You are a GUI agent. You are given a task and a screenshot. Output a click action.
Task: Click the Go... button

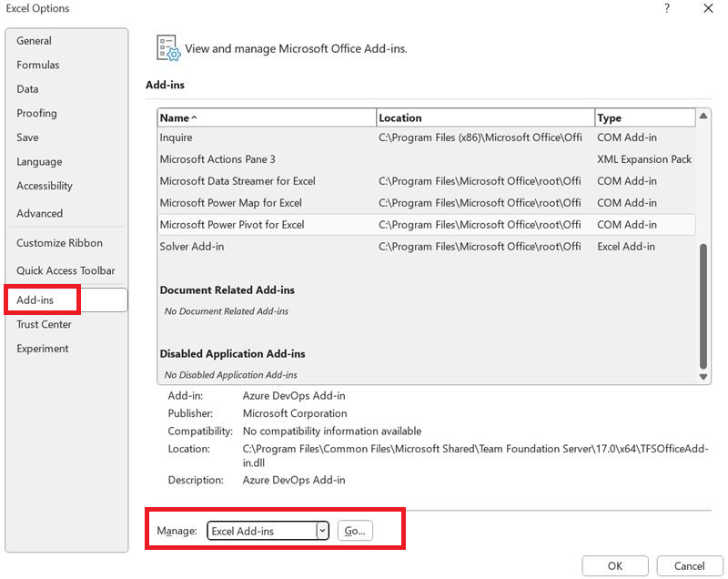tap(355, 531)
